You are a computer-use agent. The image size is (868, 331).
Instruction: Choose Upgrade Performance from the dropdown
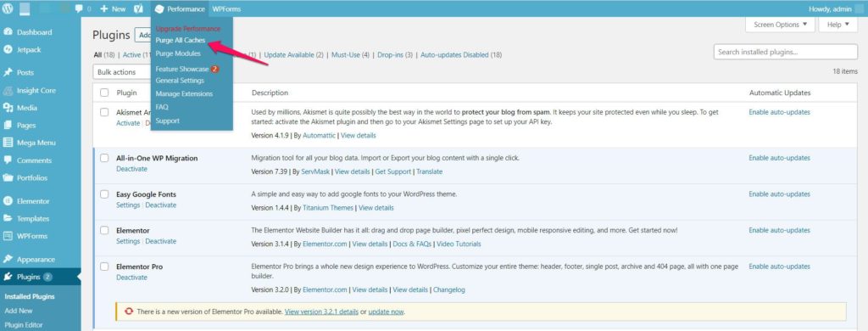pos(188,28)
